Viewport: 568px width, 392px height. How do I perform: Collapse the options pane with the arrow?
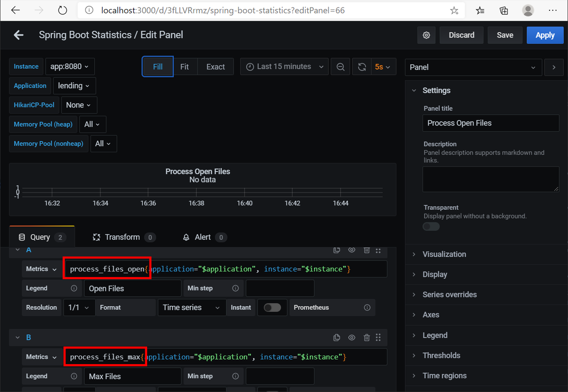pos(554,67)
